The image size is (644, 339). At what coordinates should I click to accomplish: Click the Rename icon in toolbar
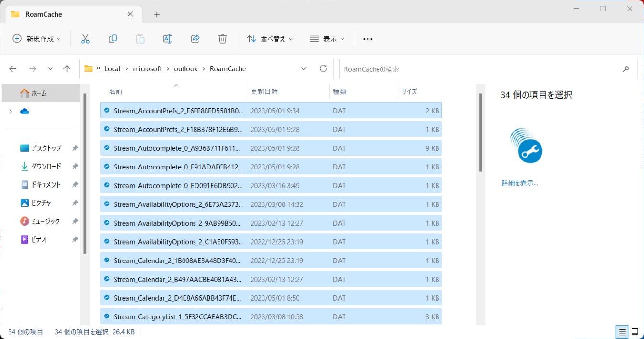tap(168, 39)
